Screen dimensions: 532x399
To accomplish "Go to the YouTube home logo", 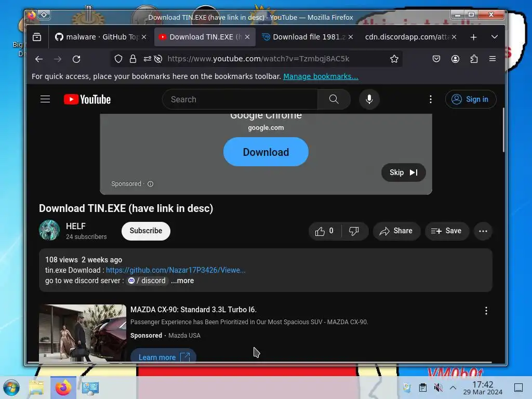I will coord(87,99).
